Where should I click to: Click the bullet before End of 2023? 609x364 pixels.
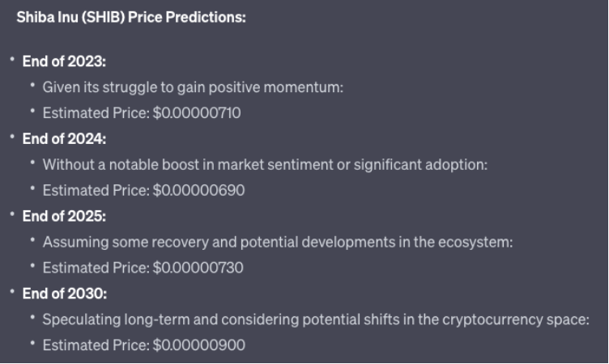[x=12, y=59]
